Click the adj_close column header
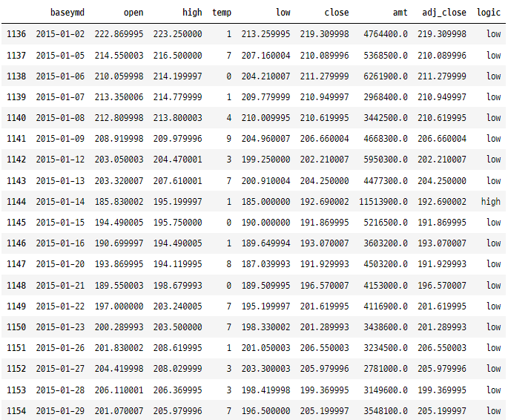The width and height of the screenshot is (508, 420). click(444, 13)
